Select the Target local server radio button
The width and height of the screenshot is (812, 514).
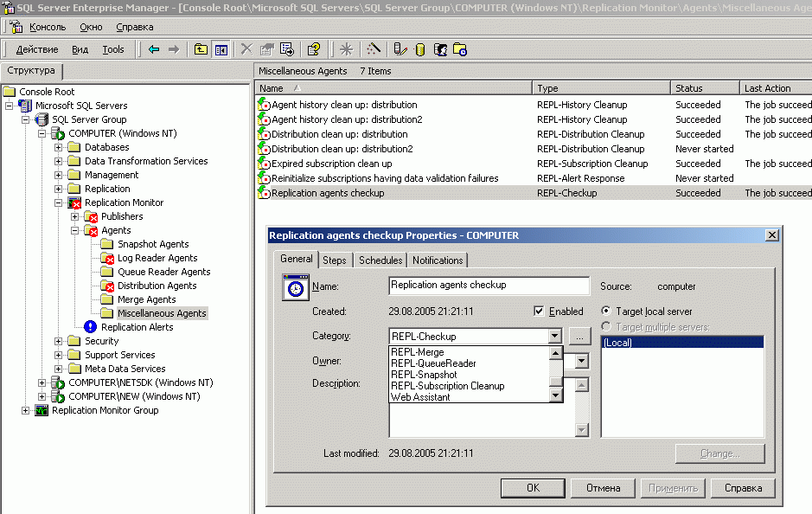[x=606, y=311]
